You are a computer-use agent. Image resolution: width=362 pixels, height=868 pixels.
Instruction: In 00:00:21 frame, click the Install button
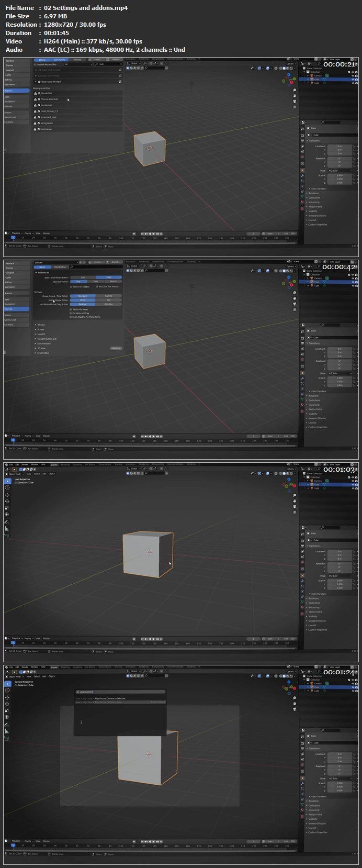pyautogui.click(x=97, y=60)
